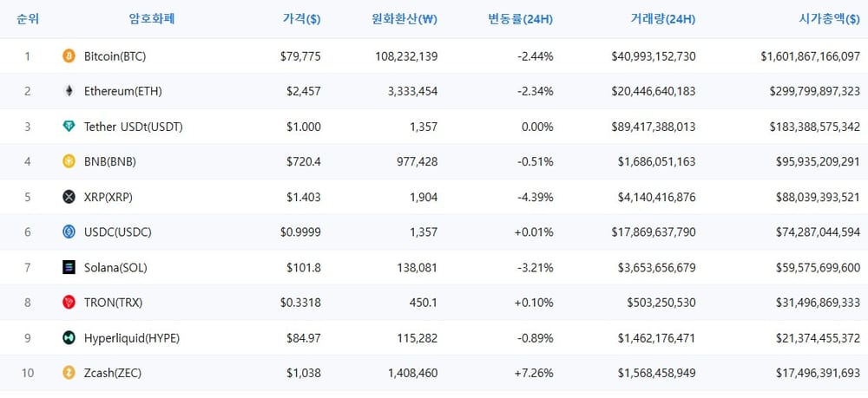Select BNB won value 977,428
The height and width of the screenshot is (398, 868).
pyautogui.click(x=418, y=162)
